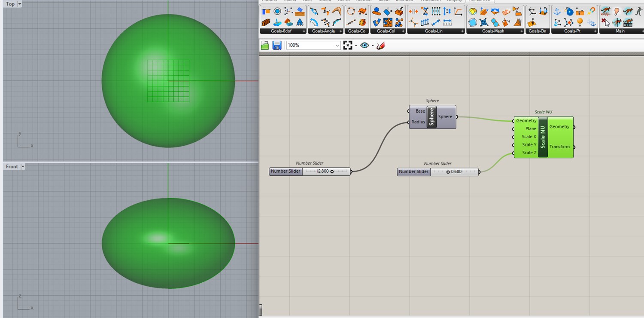
Task: Click the Top viewport title label
Action: coord(10,4)
